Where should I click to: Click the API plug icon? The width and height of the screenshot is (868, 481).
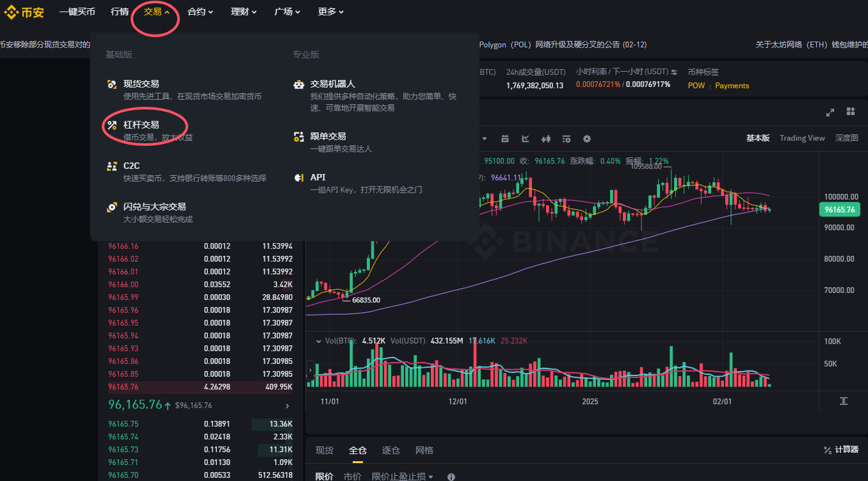(x=298, y=177)
